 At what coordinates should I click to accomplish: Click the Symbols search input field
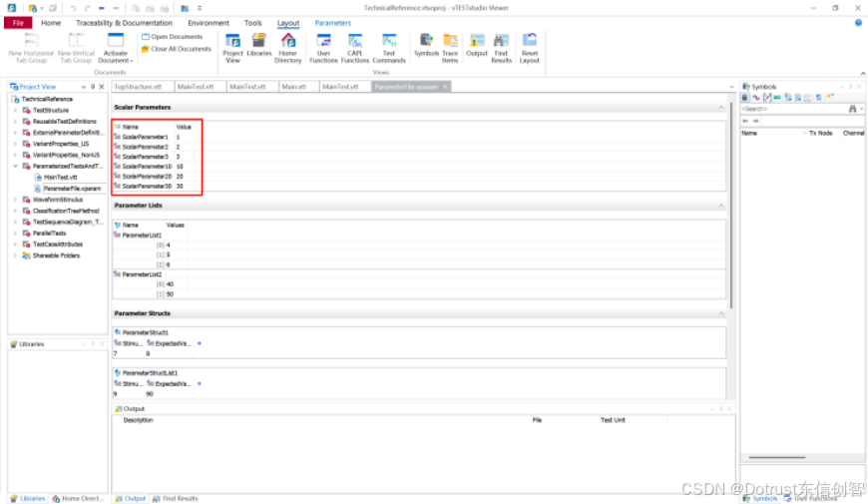(794, 109)
